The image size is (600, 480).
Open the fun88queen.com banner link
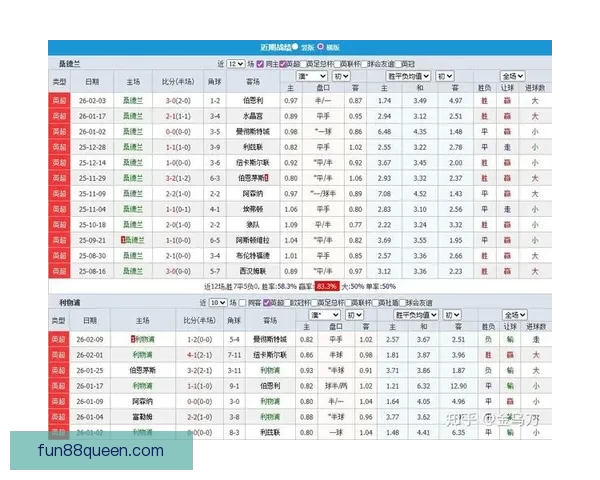(101, 450)
